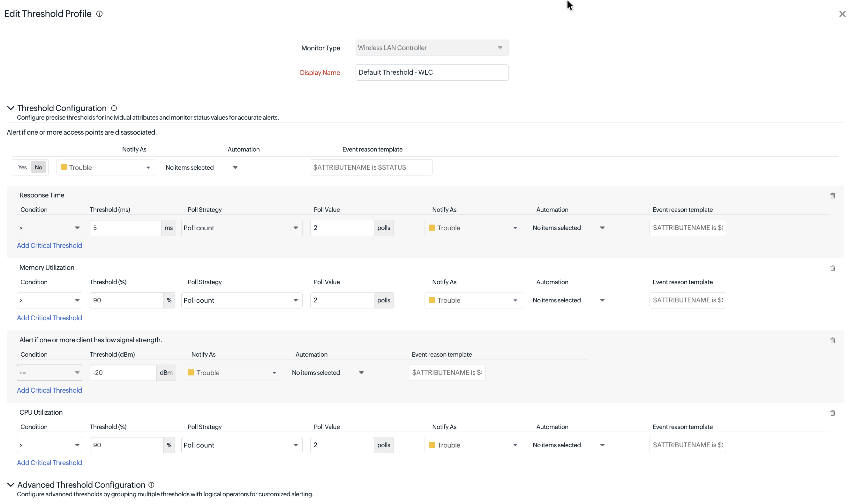Open Automation dropdown for access point alert
Viewport: 849px width, 504px height.
pyautogui.click(x=201, y=167)
